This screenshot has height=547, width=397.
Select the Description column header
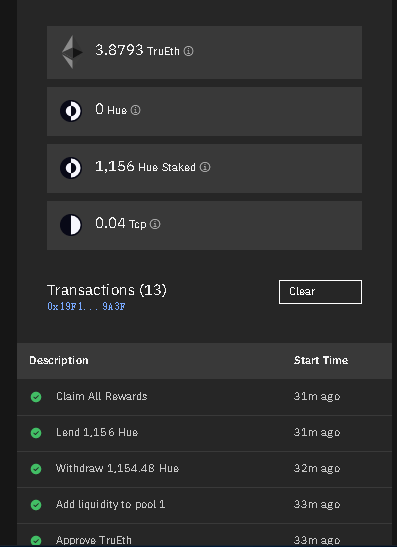coord(59,360)
